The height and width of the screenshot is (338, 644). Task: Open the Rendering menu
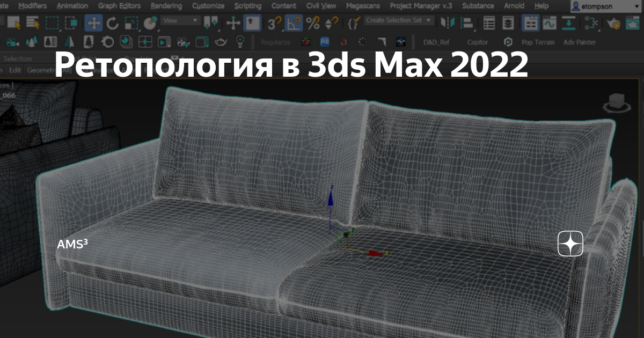pos(166,6)
